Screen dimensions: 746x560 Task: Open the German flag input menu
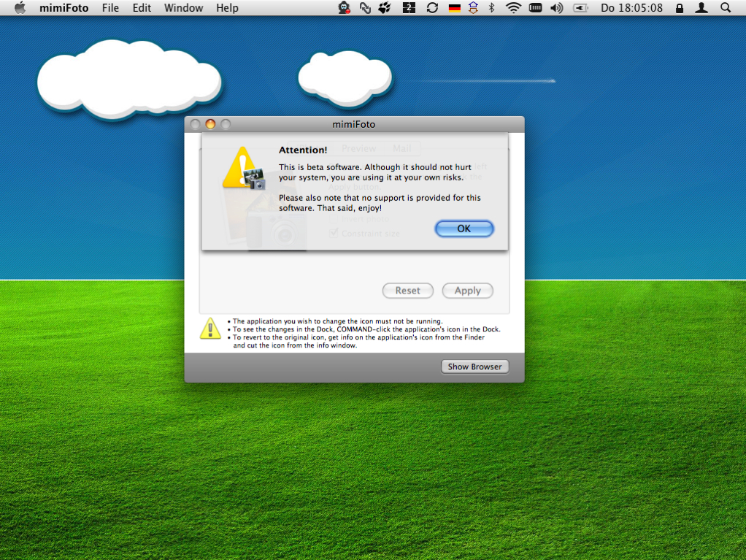[x=454, y=8]
